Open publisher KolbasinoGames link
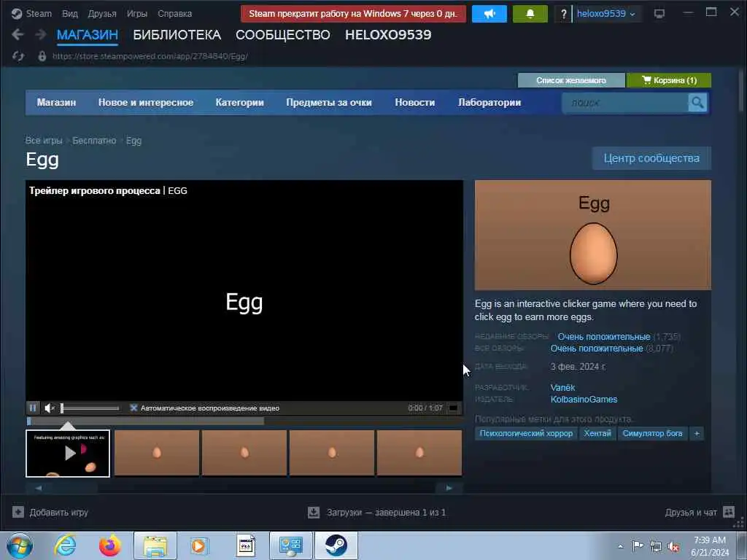 [584, 400]
